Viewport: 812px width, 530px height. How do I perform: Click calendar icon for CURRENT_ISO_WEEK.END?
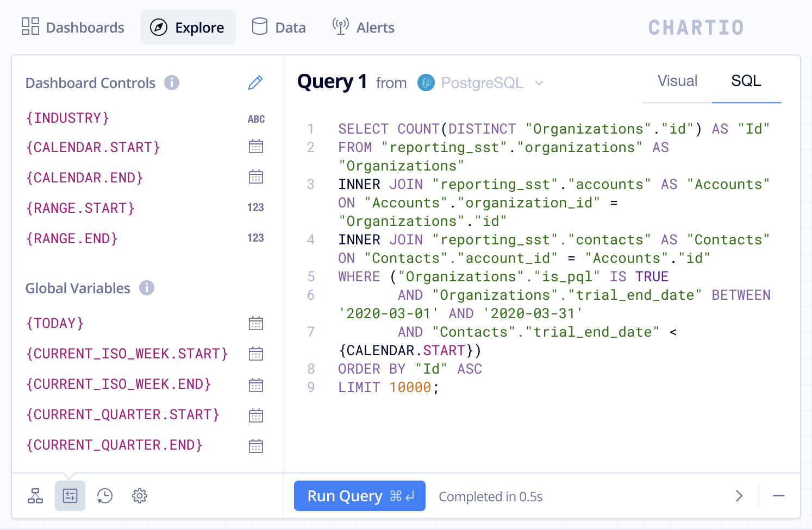pyautogui.click(x=256, y=386)
